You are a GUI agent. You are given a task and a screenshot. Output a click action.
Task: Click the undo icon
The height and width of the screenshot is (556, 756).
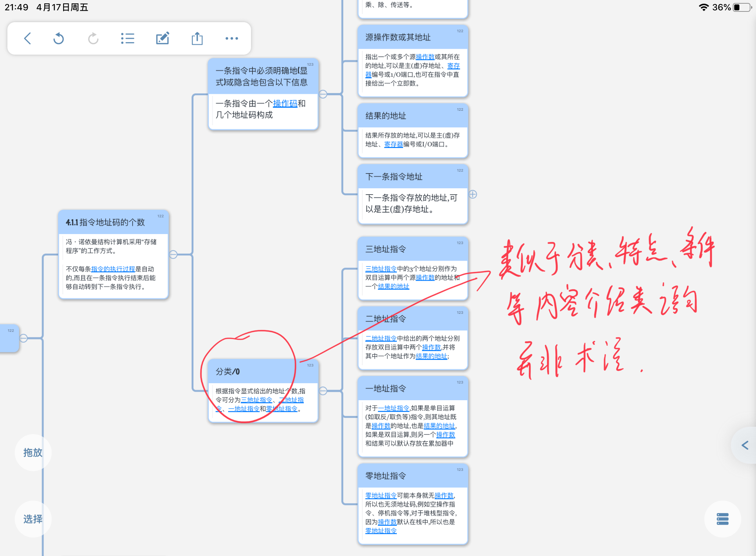[59, 38]
